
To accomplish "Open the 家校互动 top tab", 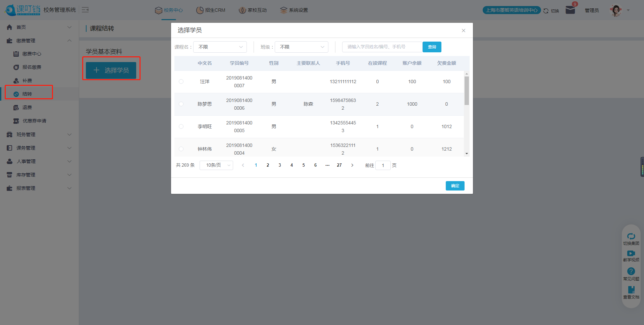I will coord(253,10).
